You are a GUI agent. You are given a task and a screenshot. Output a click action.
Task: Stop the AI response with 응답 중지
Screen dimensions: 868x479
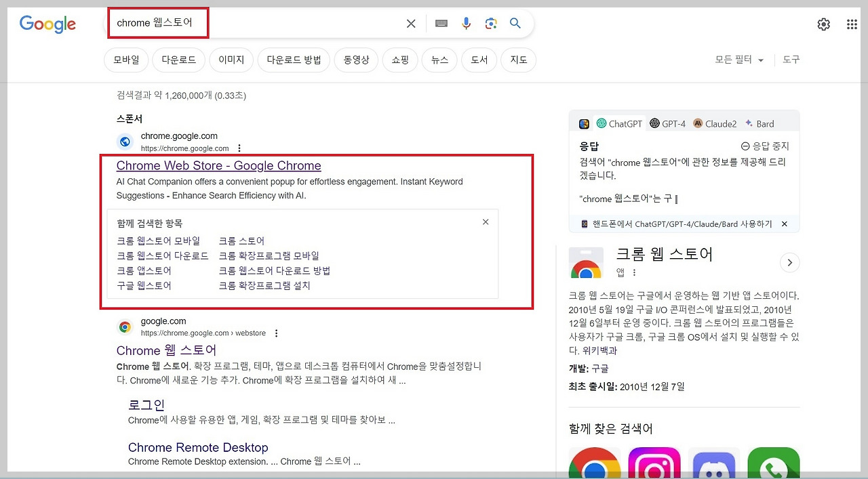(765, 146)
